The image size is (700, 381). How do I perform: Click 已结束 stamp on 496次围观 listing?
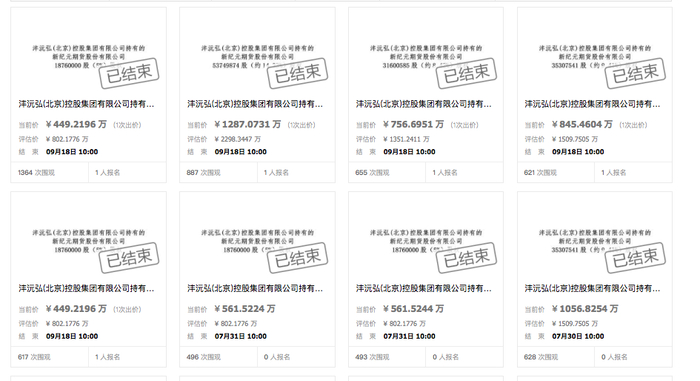298,258
